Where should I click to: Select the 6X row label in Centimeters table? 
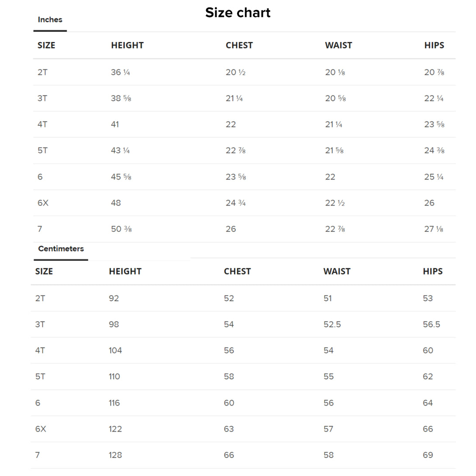pos(41,429)
